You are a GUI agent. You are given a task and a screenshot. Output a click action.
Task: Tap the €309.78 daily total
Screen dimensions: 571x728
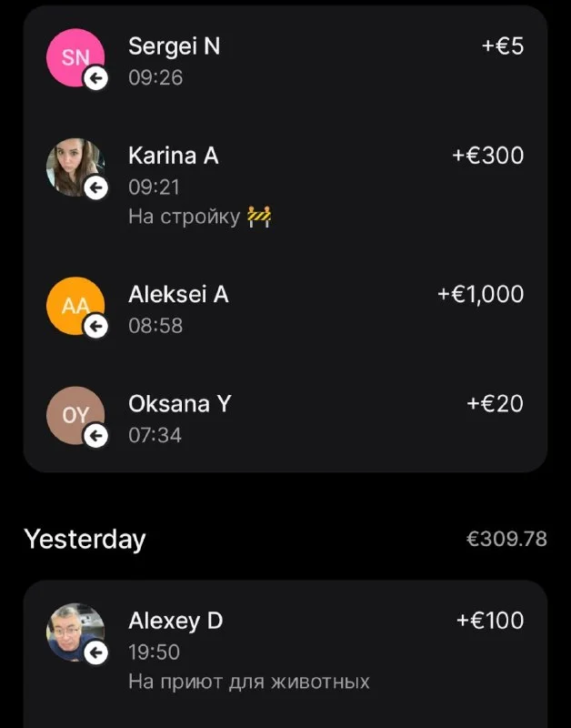pos(506,539)
